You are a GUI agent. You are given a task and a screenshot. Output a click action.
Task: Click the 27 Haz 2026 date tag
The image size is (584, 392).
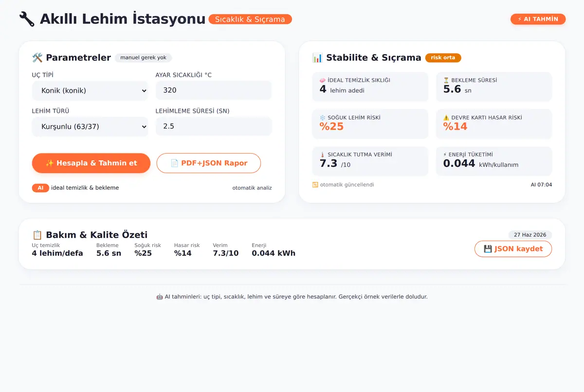click(x=530, y=235)
